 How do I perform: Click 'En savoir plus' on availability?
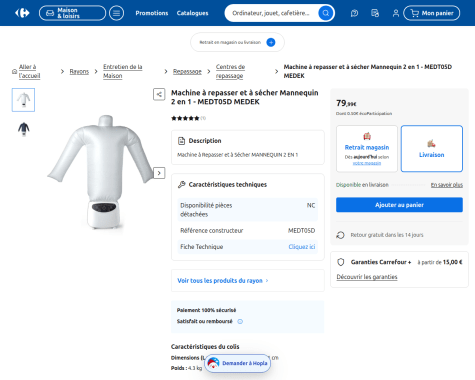447,185
